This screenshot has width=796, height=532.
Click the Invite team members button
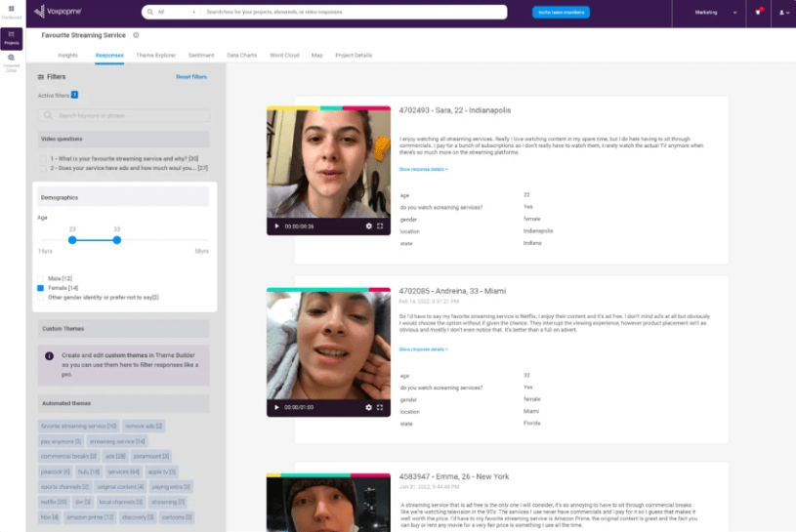pyautogui.click(x=561, y=12)
